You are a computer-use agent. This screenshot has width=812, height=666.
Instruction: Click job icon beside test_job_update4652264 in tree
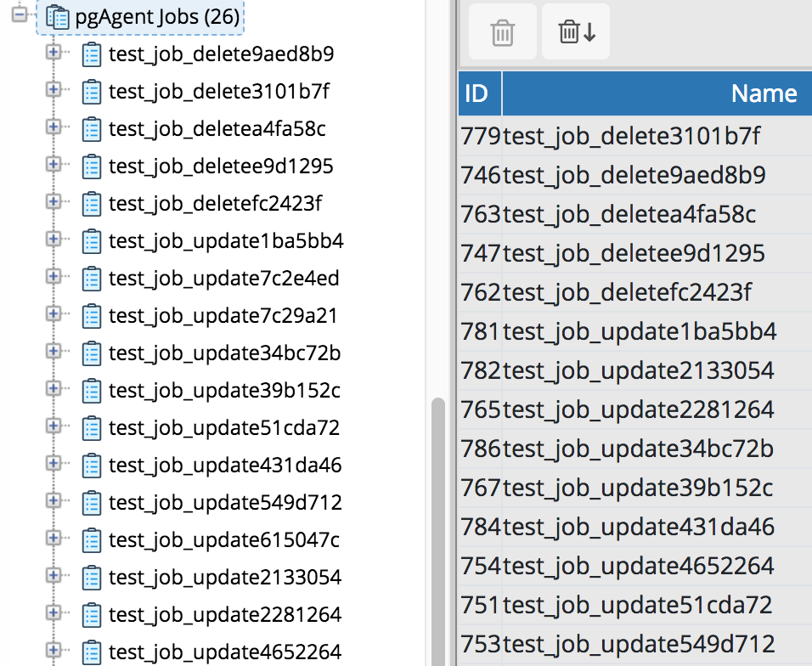[x=91, y=652]
